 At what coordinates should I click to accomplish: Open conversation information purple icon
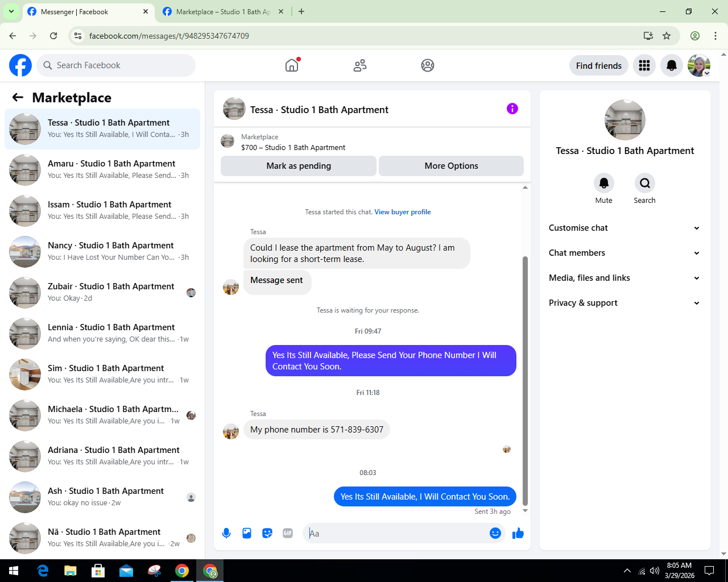pyautogui.click(x=512, y=109)
